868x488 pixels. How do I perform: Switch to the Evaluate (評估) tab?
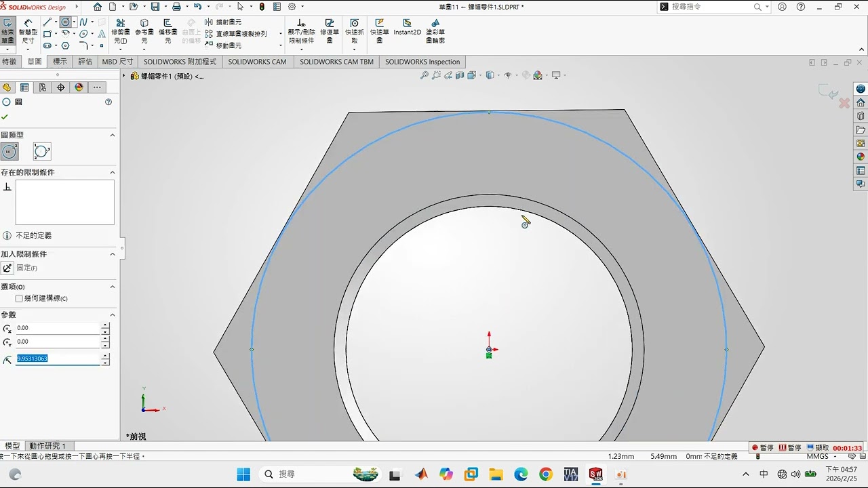pos(85,62)
